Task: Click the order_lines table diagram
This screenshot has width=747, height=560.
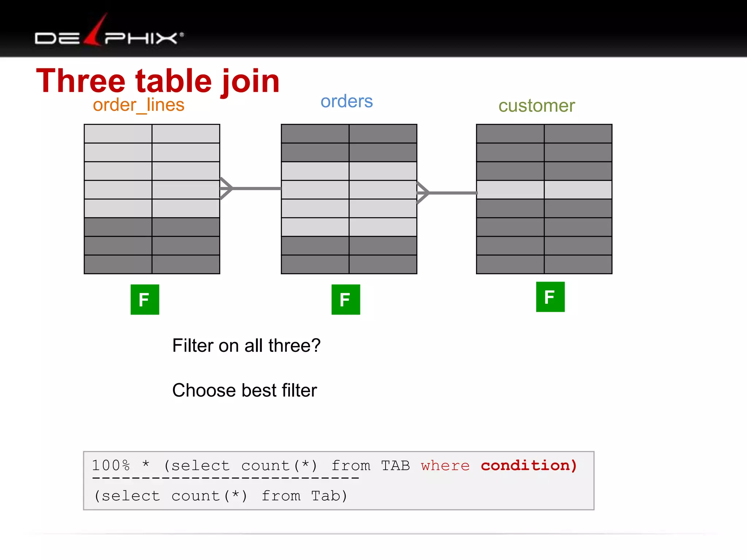Action: coord(152,199)
